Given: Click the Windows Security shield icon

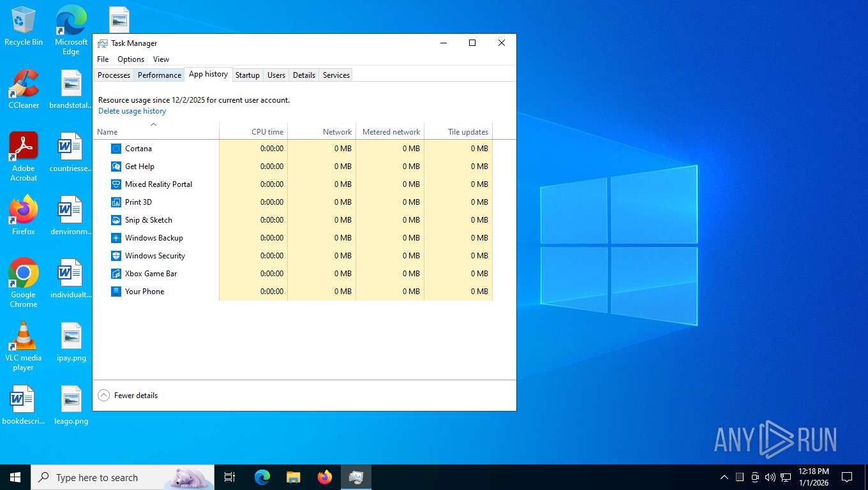Looking at the screenshot, I should [x=116, y=256].
